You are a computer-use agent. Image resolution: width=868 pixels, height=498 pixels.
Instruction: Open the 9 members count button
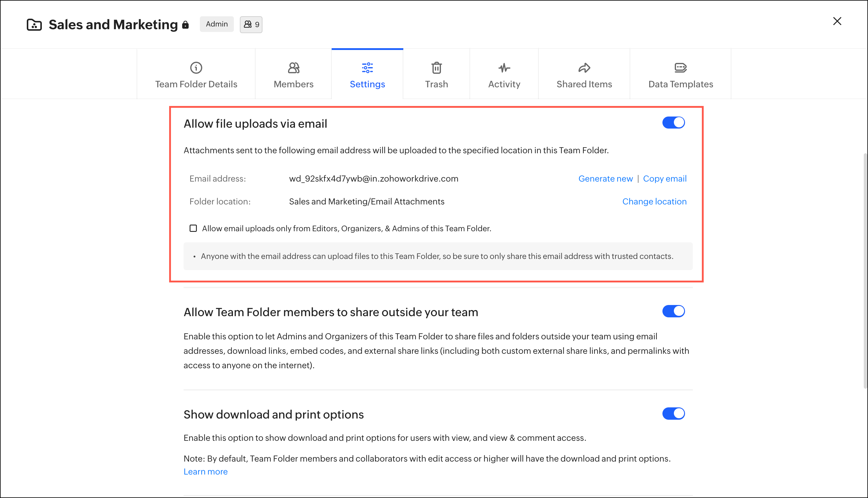(251, 25)
